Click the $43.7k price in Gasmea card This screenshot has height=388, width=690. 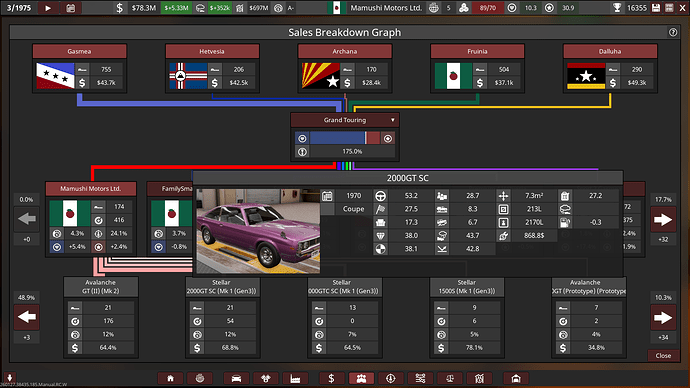click(x=106, y=83)
